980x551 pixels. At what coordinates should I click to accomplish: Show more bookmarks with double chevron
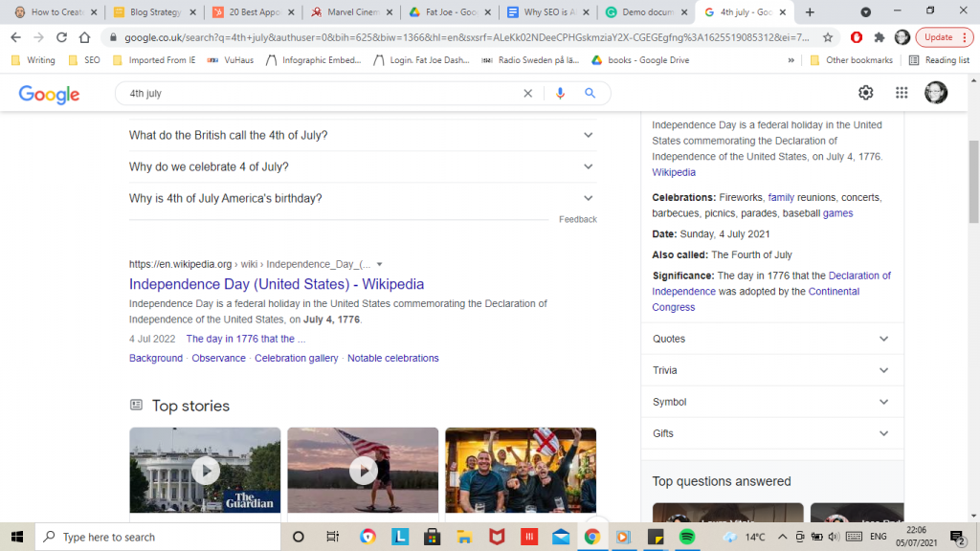[x=791, y=60]
